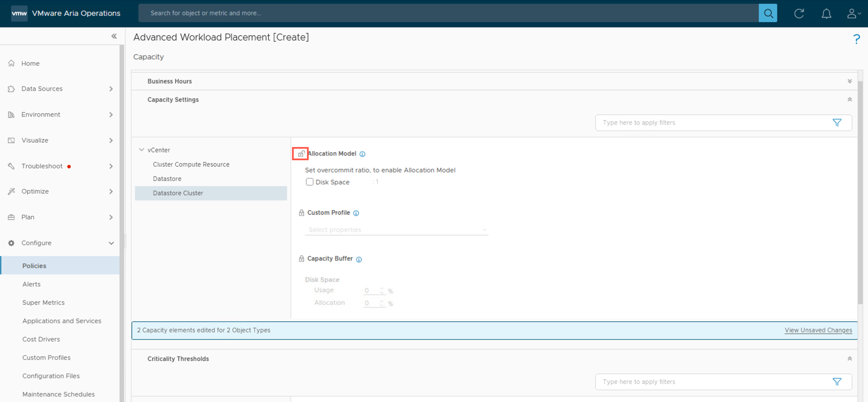Image resolution: width=868 pixels, height=402 pixels.
Task: Expand the Business Hours section
Action: click(x=850, y=81)
